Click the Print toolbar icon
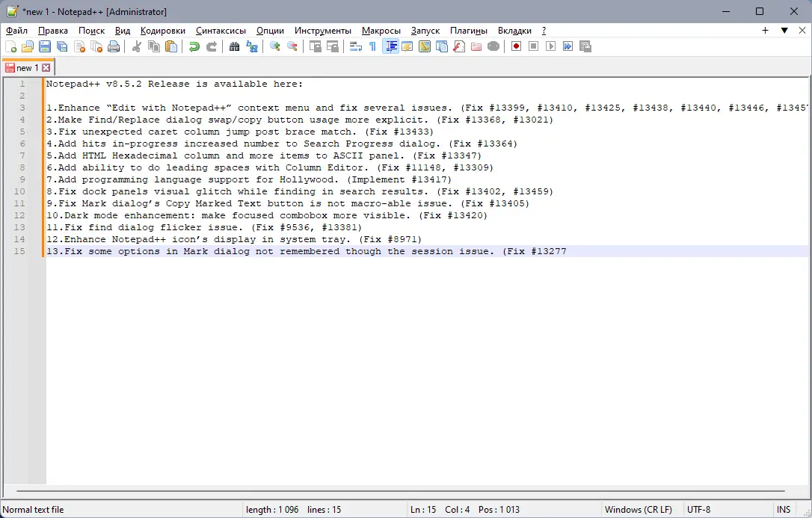 tap(114, 46)
